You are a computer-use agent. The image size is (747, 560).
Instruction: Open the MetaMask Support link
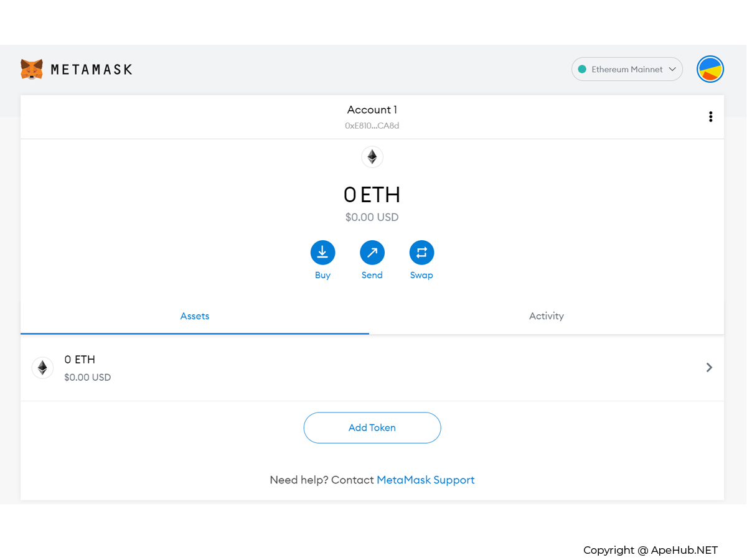(x=426, y=480)
